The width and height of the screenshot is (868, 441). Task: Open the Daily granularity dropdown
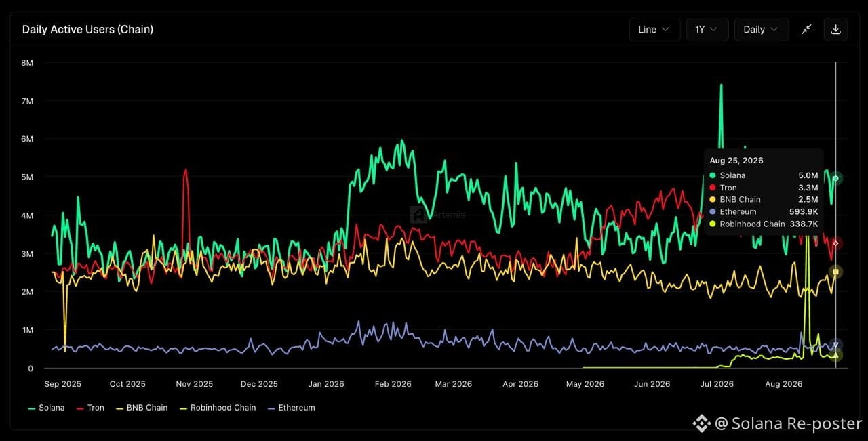coord(762,29)
